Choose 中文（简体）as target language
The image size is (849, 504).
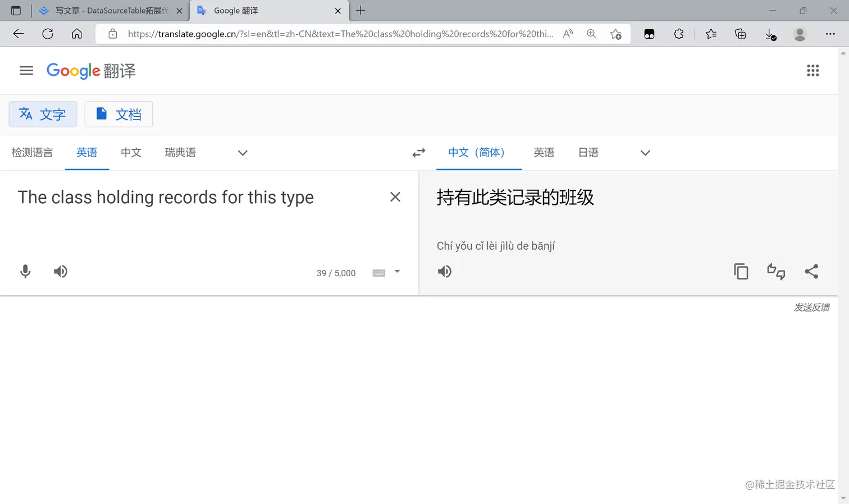[x=479, y=153]
